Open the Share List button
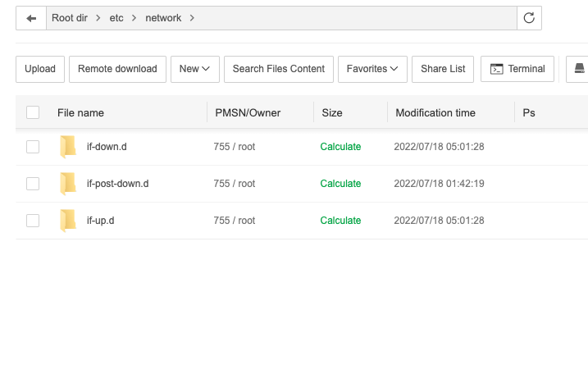Screen dimensions: 588x374 point(443,69)
